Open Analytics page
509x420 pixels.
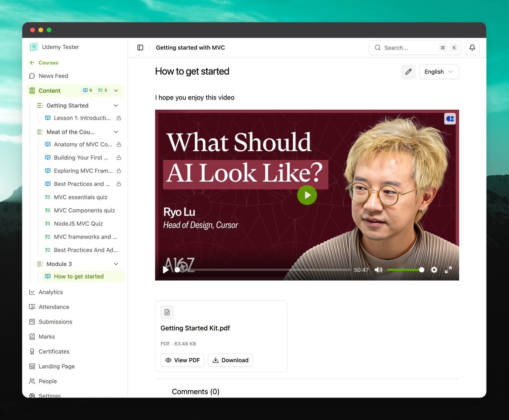tap(50, 292)
